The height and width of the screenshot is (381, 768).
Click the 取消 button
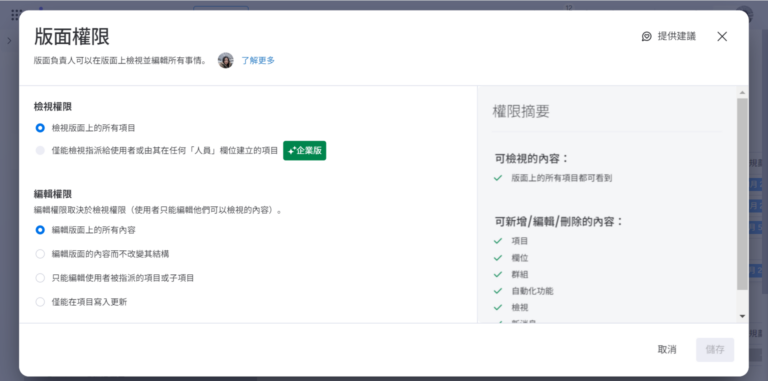pyautogui.click(x=667, y=350)
